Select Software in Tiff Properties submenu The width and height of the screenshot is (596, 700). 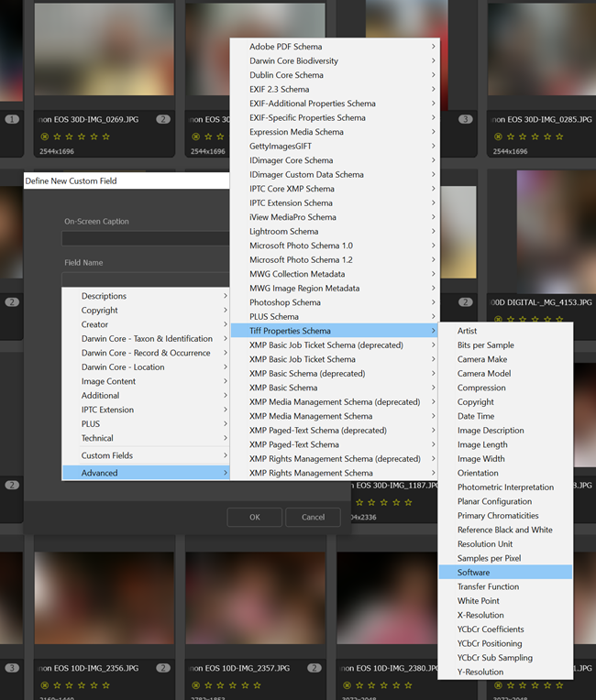click(x=505, y=573)
